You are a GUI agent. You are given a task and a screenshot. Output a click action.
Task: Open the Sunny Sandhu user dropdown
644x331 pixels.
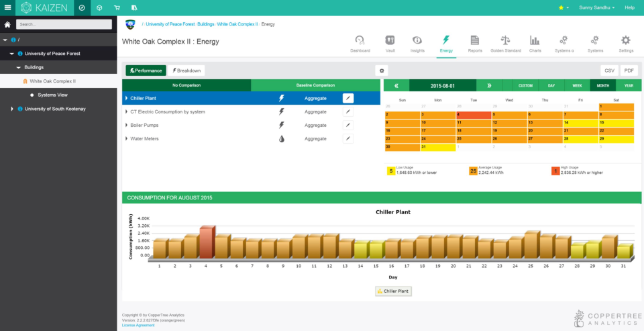596,8
